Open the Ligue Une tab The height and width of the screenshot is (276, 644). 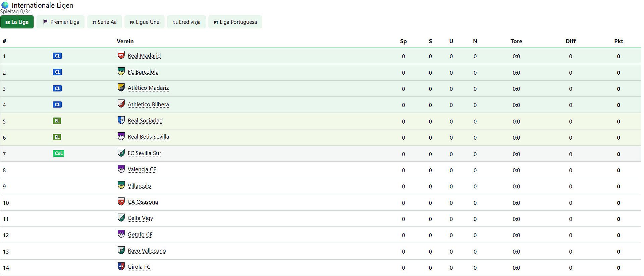point(145,22)
